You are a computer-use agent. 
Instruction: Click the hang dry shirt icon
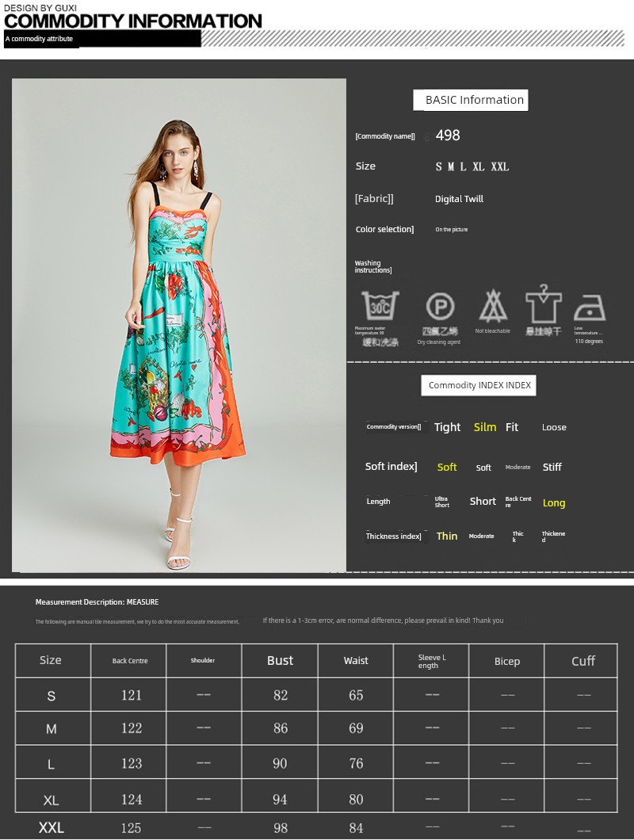(544, 304)
